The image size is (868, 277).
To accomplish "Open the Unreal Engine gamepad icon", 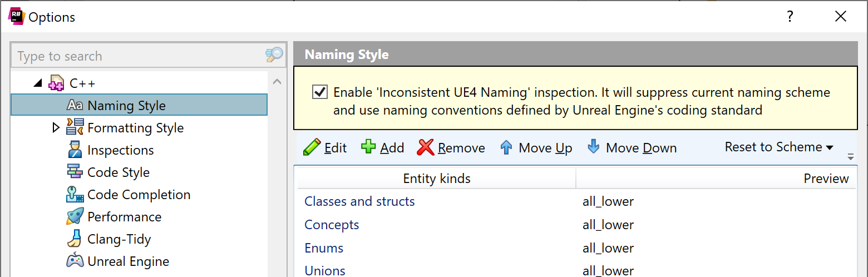I will [x=75, y=261].
